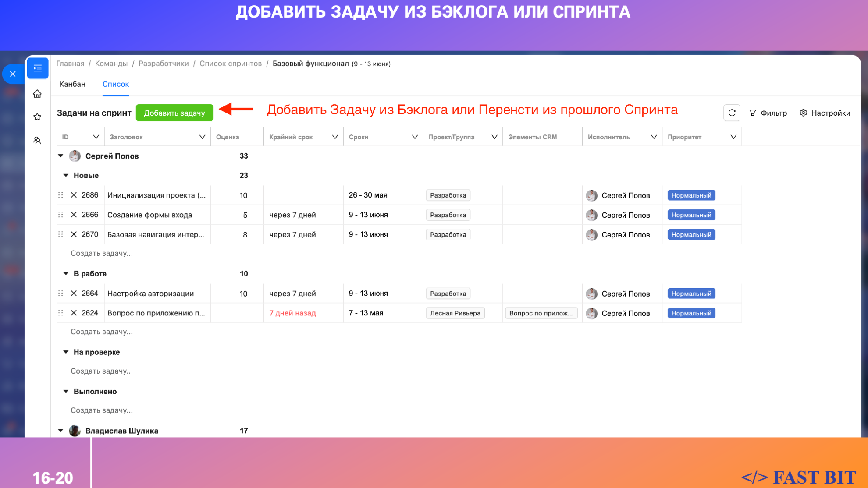Open task Базовая навигация интер...

(x=156, y=235)
